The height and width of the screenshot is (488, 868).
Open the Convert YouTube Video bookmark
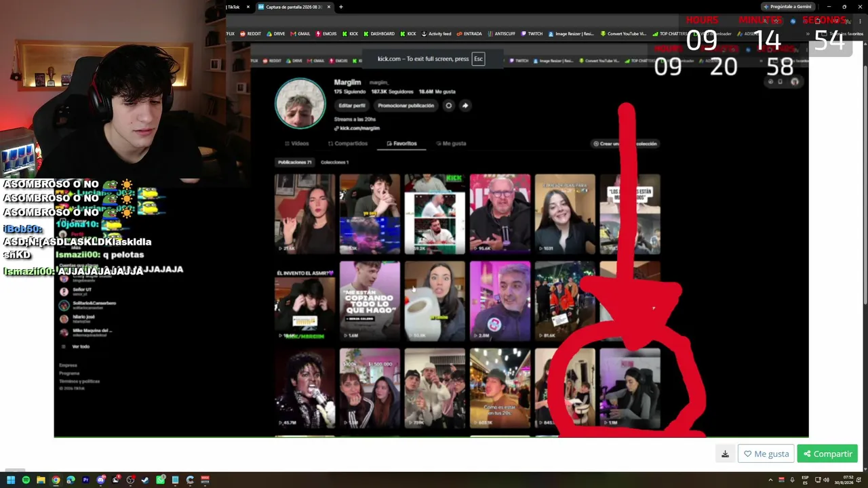(x=623, y=34)
